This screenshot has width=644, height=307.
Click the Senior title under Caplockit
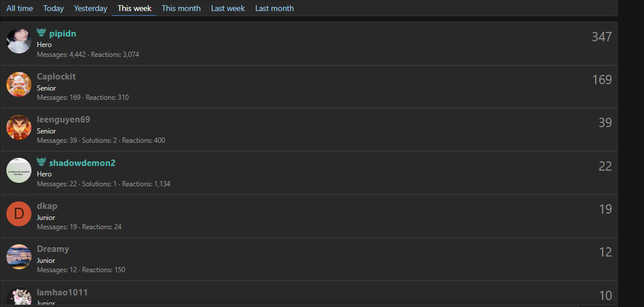pos(46,88)
